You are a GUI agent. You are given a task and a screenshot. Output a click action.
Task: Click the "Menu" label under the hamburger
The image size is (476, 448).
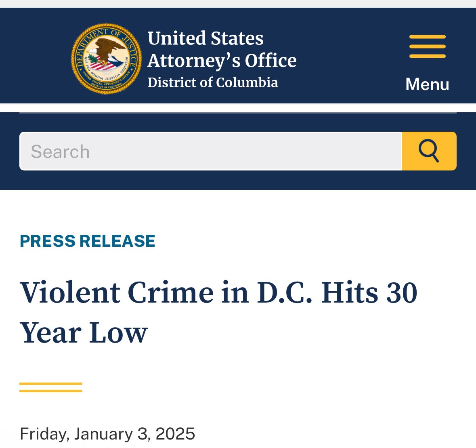point(427,84)
